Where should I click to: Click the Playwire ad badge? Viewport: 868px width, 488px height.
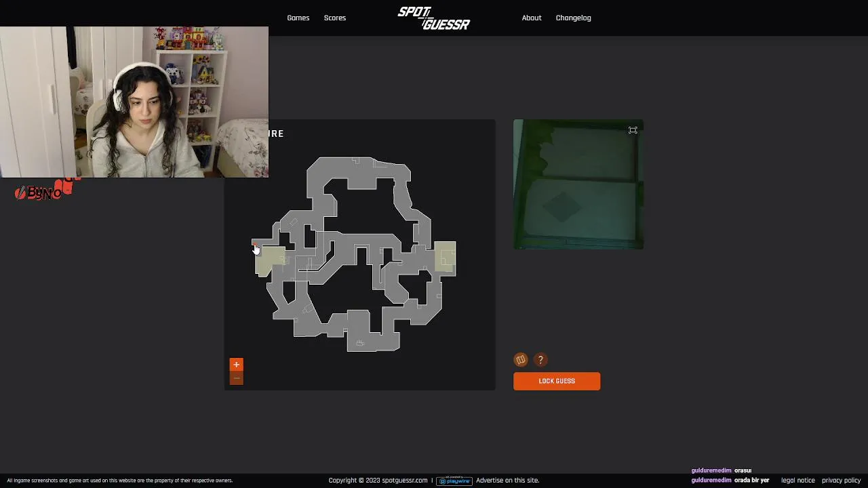click(454, 481)
